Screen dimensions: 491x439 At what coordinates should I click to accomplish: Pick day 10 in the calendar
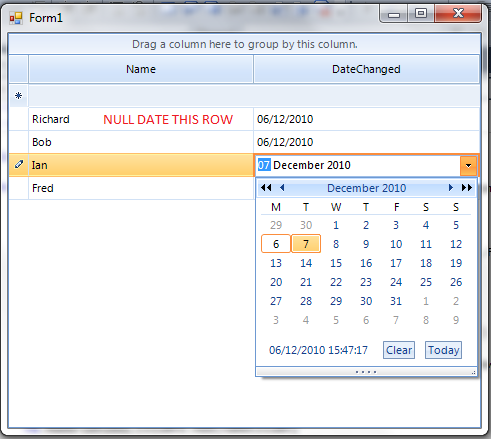(396, 244)
